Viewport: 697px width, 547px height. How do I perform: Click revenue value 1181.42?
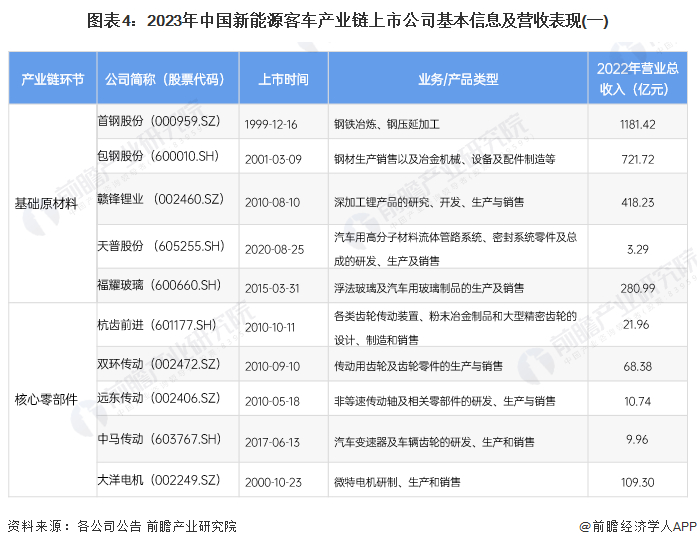[637, 124]
